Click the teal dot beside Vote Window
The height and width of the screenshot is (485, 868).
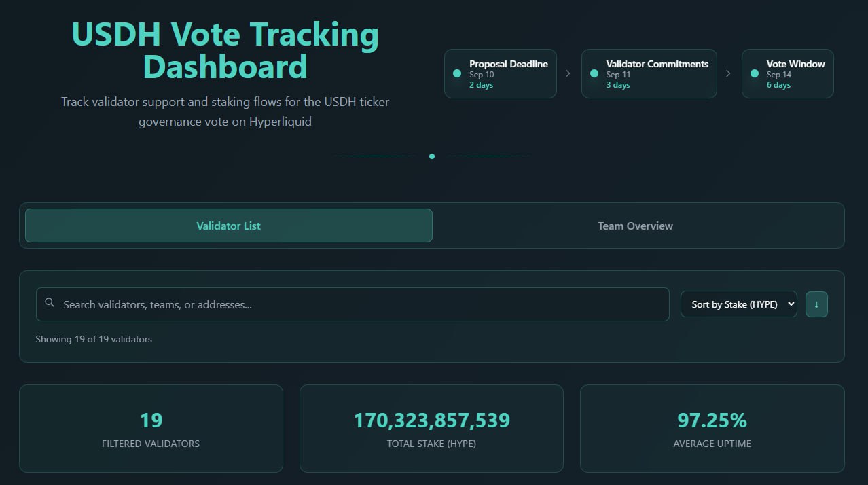point(755,73)
